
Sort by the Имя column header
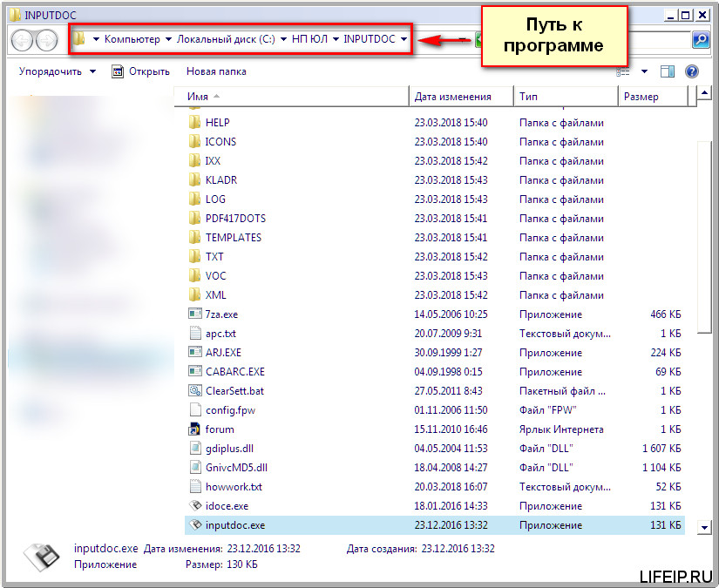(291, 97)
